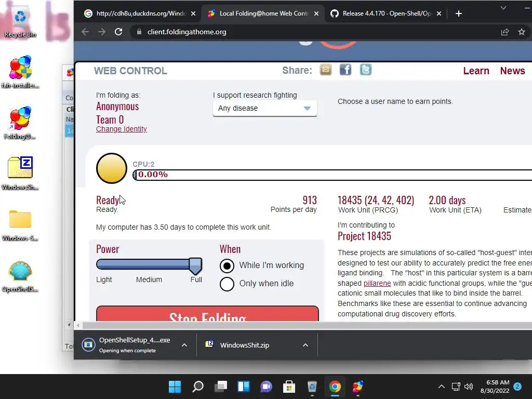Close the cdh8u.duckdns.org tab
The height and width of the screenshot is (399, 532).
pos(193,14)
